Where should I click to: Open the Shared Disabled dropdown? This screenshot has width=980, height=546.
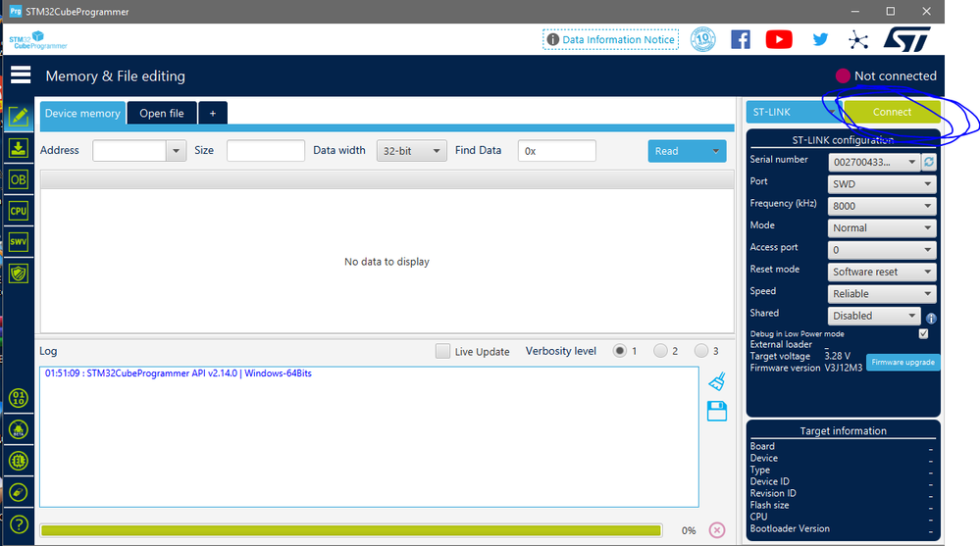(874, 316)
